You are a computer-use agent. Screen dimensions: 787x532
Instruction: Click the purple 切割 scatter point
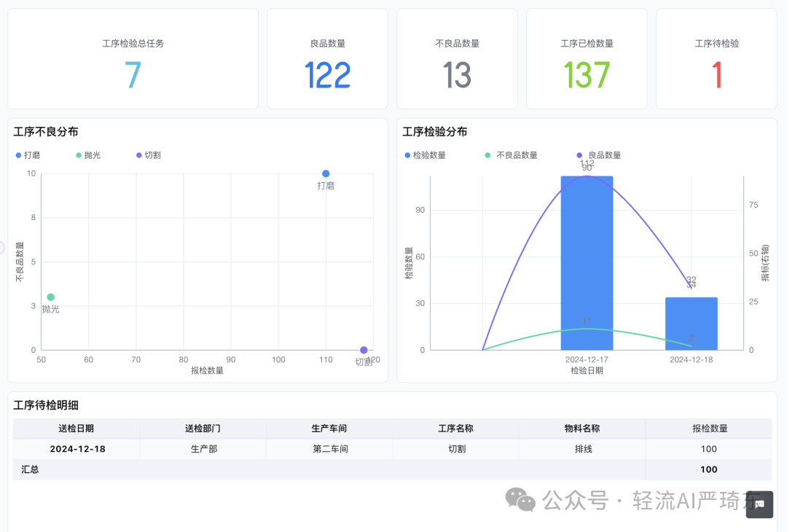[x=364, y=350]
